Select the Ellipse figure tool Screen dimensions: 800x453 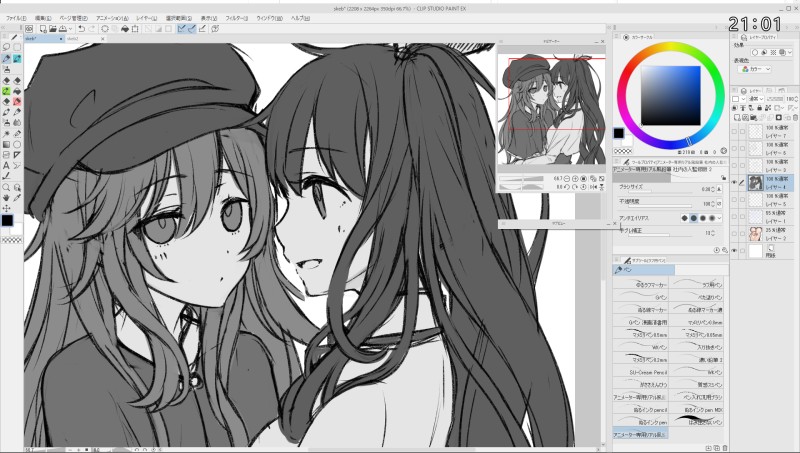tap(17, 144)
